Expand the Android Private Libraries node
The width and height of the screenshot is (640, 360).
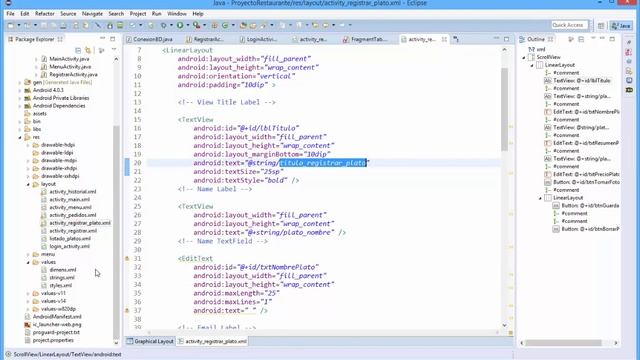(20, 98)
